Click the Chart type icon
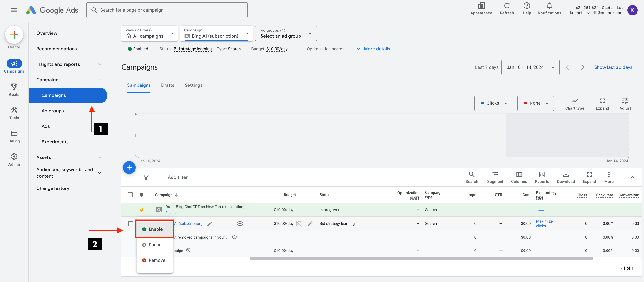This screenshot has width=644, height=282. (x=574, y=101)
